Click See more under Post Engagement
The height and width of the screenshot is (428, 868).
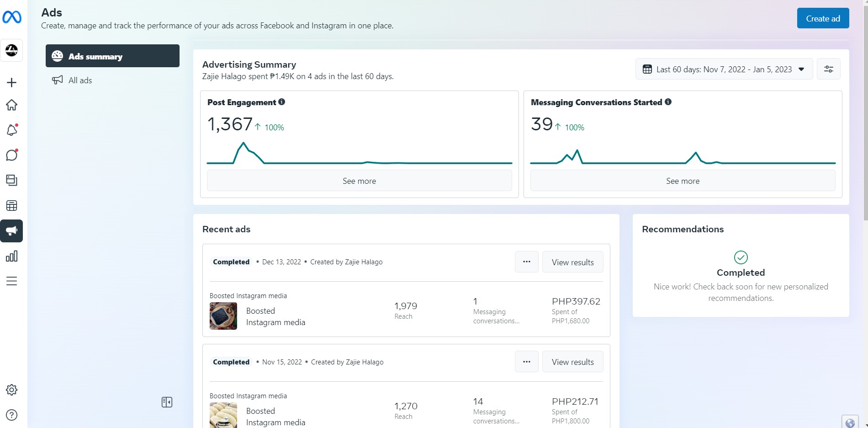359,181
